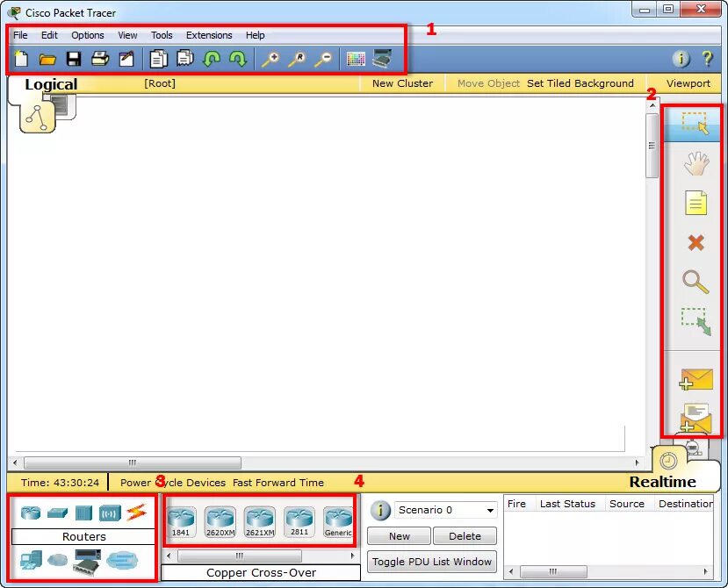Click the Zoom Reset magnifier icon
This screenshot has height=588, width=728.
(297, 60)
